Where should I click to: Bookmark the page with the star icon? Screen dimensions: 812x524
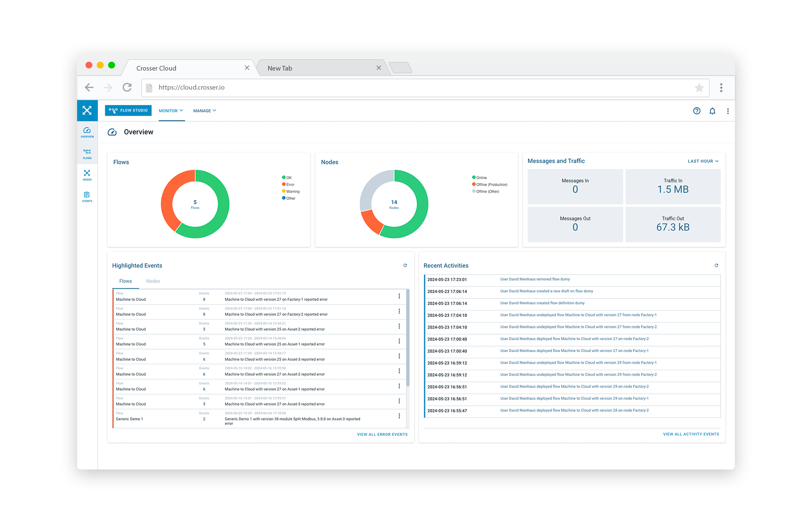(x=699, y=87)
